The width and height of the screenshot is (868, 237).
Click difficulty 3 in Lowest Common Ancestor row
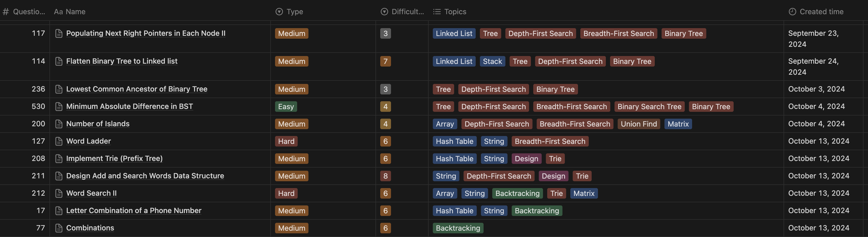click(x=385, y=89)
